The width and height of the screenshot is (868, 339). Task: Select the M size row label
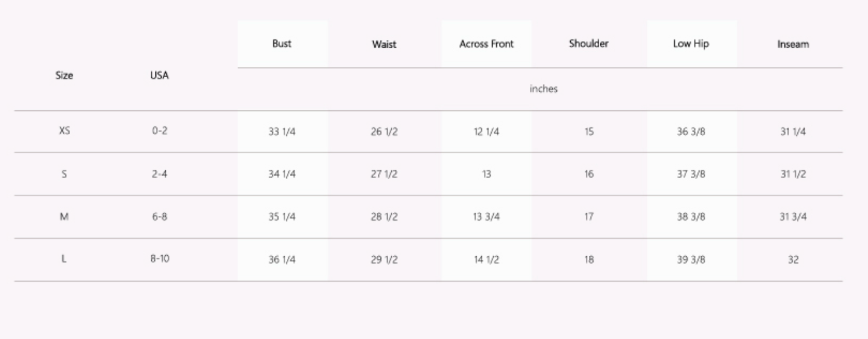[64, 217]
